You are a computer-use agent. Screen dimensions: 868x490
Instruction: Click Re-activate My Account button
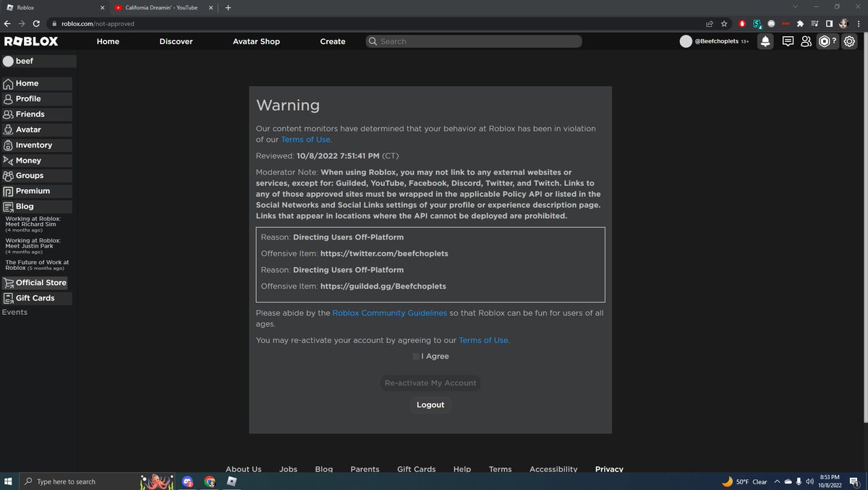[x=430, y=383]
